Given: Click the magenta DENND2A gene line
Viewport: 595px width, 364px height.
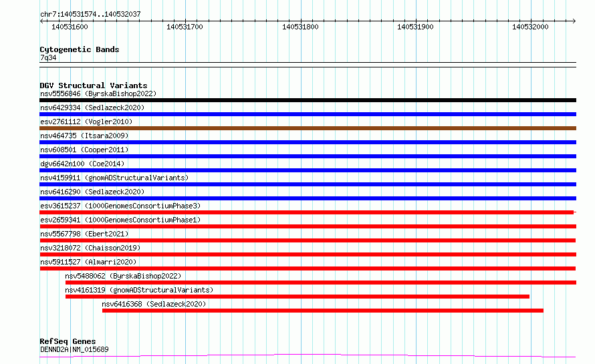Looking at the screenshot, I should pos(308,355).
